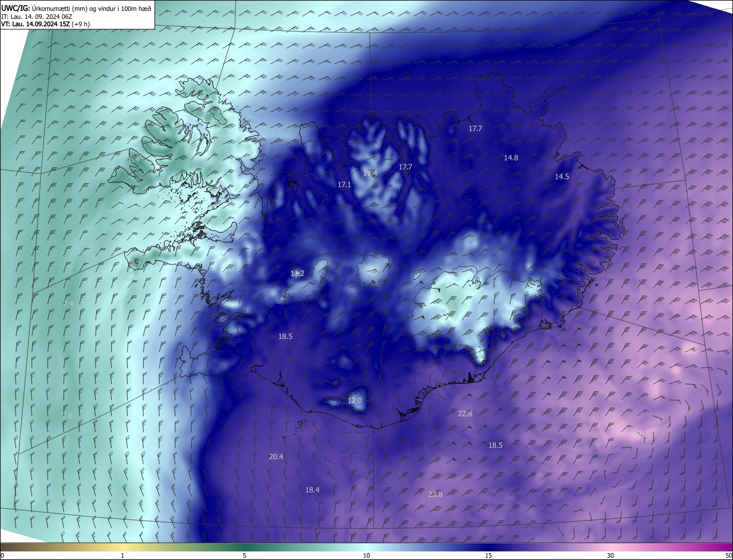Click the 30 tick on the color scale

click(x=610, y=555)
